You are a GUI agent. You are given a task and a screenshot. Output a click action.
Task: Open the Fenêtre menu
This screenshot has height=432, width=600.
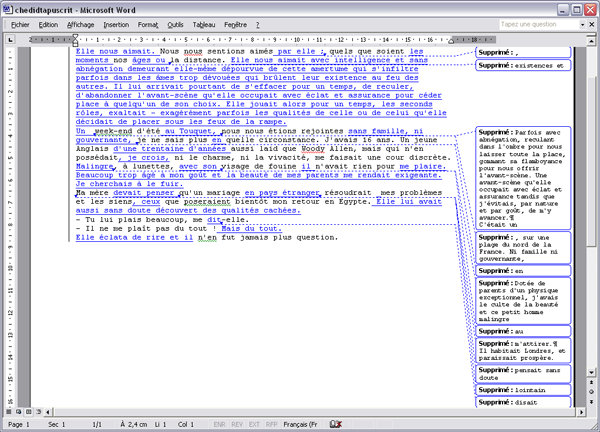(235, 25)
